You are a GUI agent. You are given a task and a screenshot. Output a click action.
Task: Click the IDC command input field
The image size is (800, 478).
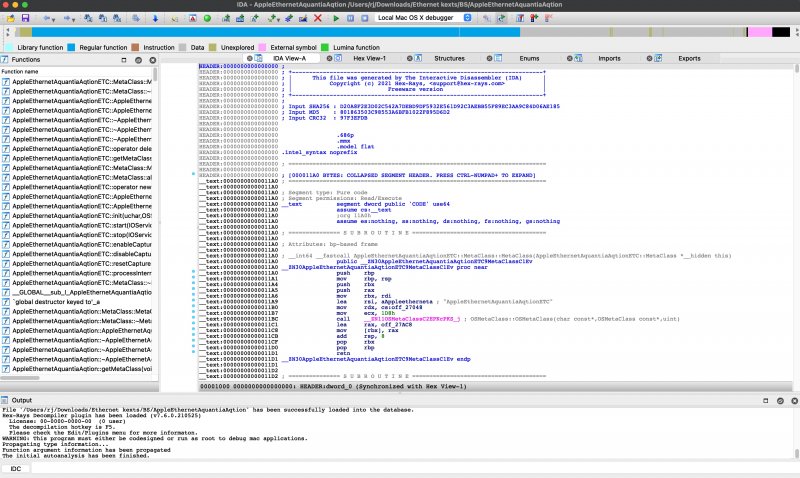click(400, 468)
